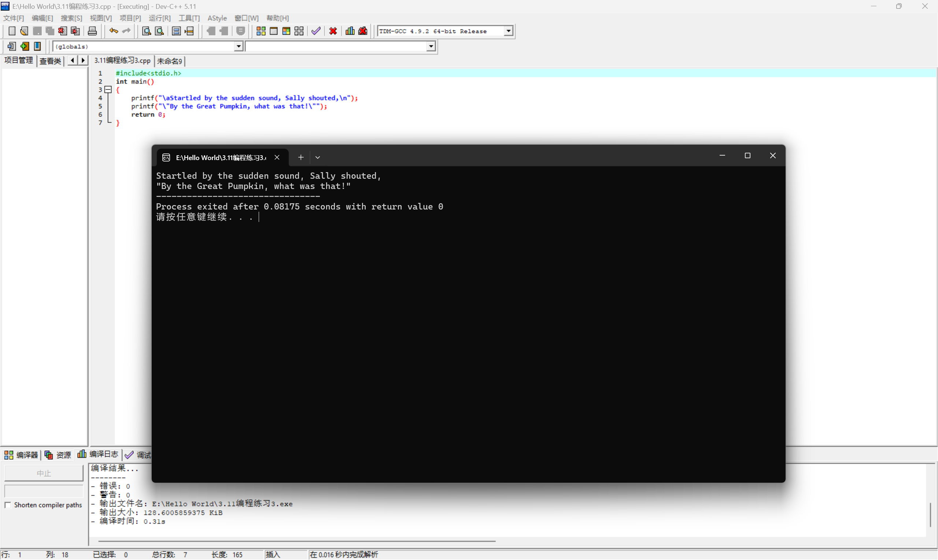Click the bar chart profile analysis icon
This screenshot has width=938, height=560.
click(350, 31)
